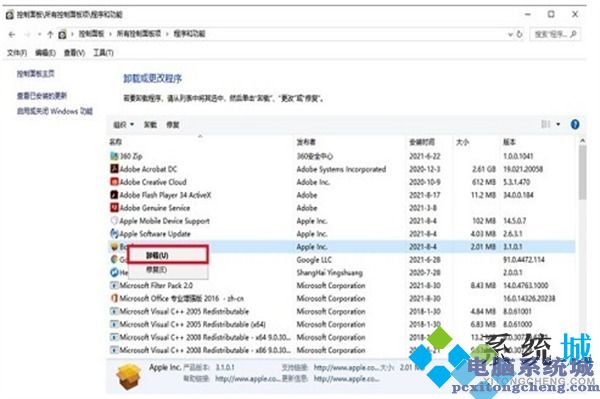Screen dimensions: 600x399
Task: Go forward with the forward arrow
Action: [x=28, y=34]
